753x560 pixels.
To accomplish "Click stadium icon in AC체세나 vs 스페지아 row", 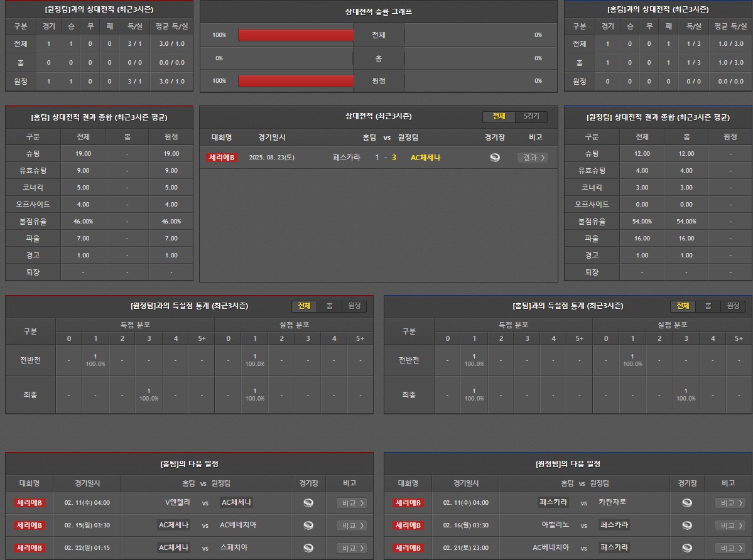I will 308,548.
